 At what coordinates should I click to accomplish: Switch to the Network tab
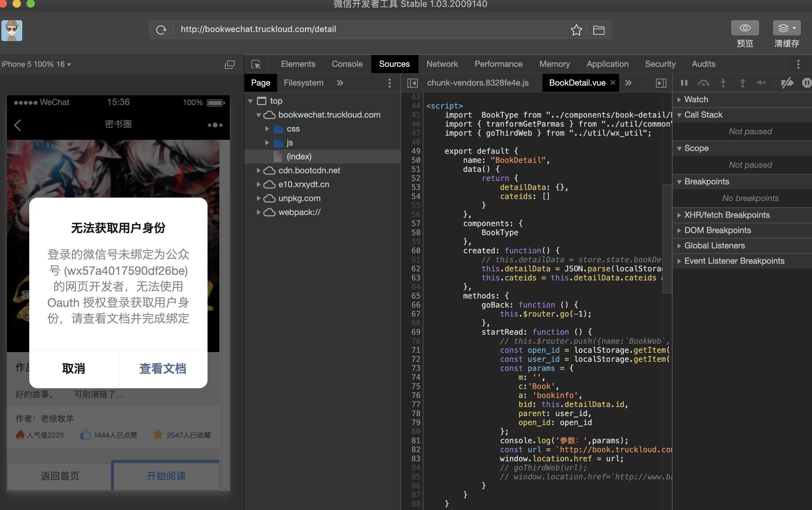pyautogui.click(x=442, y=64)
